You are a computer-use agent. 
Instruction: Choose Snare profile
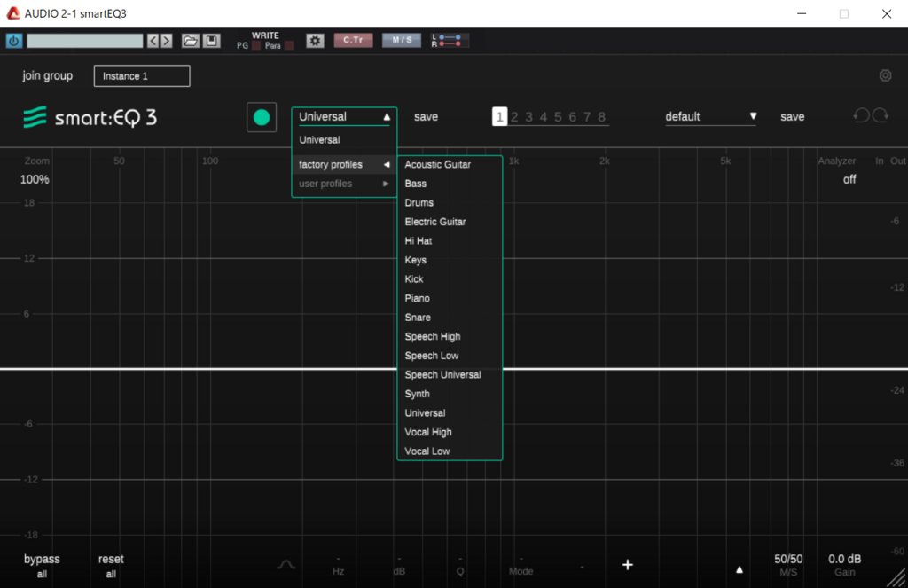pyautogui.click(x=450, y=318)
